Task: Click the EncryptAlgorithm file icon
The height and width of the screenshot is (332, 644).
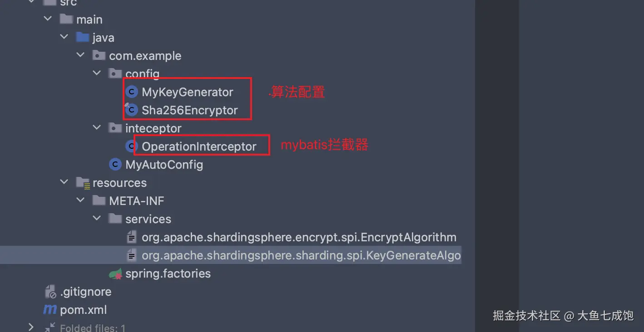Action: pyautogui.click(x=132, y=237)
